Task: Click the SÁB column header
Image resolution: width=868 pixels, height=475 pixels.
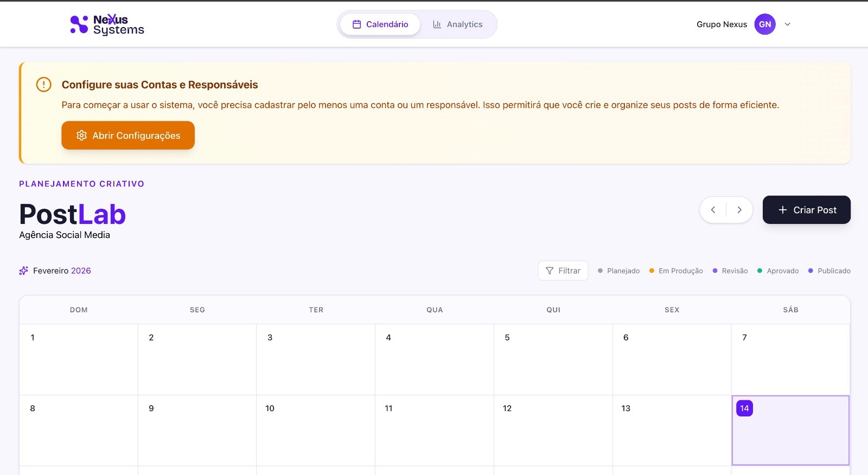Action: (x=790, y=310)
